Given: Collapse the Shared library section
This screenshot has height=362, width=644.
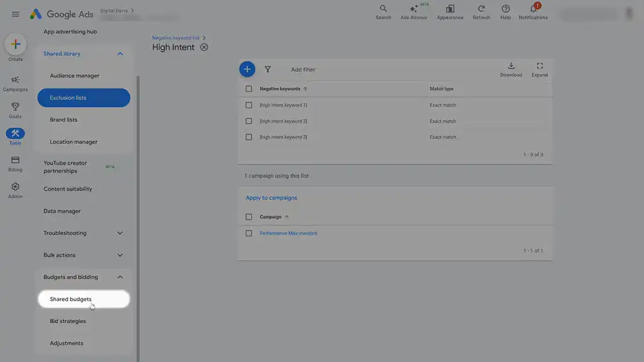Looking at the screenshot, I should (x=120, y=54).
